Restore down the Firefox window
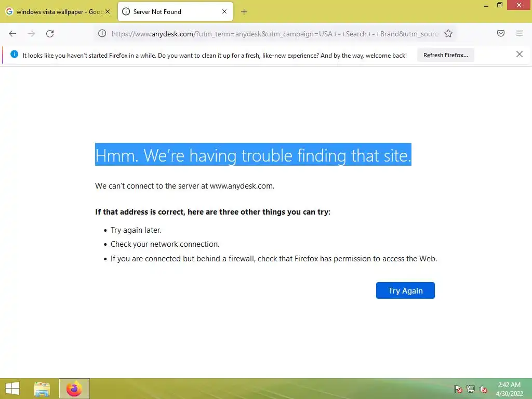The height and width of the screenshot is (399, 532). pos(500,5)
